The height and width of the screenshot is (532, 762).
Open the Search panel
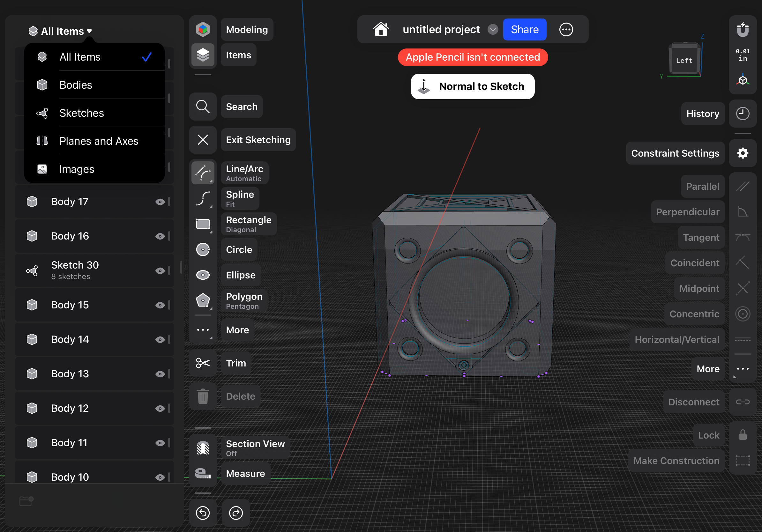click(x=242, y=107)
